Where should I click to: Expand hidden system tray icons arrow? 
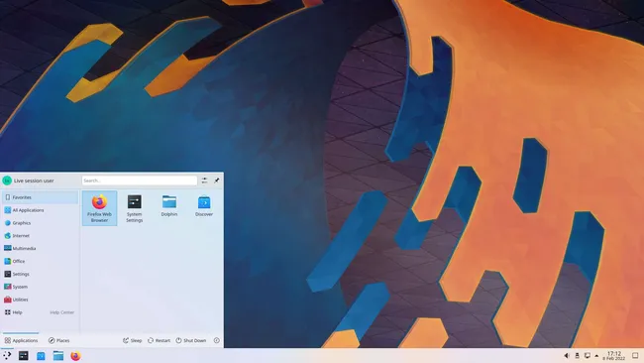point(596,356)
